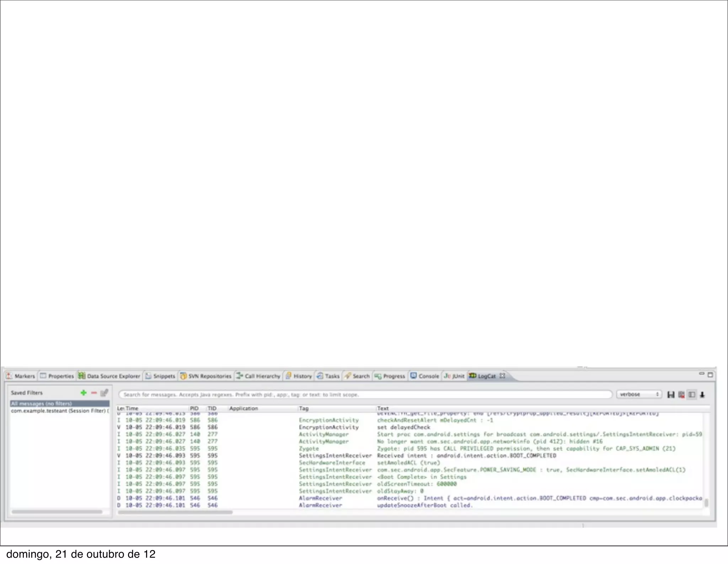Select All messages (no filters)

(x=41, y=404)
